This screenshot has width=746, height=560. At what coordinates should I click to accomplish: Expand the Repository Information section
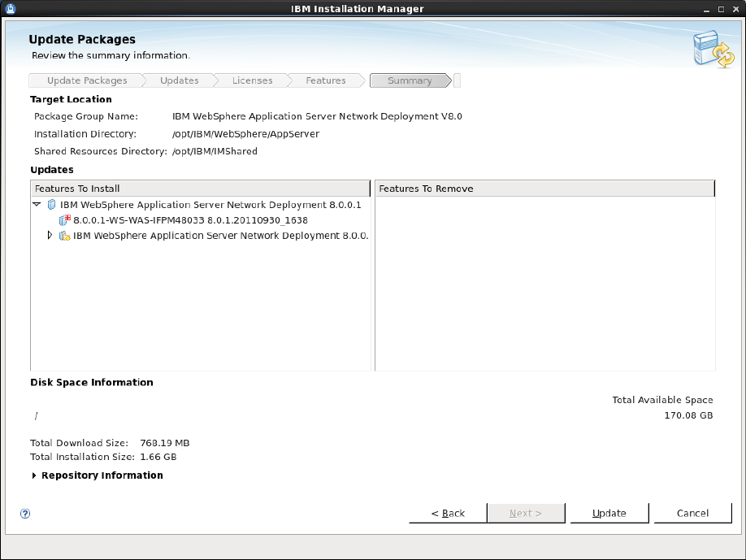click(x=34, y=475)
